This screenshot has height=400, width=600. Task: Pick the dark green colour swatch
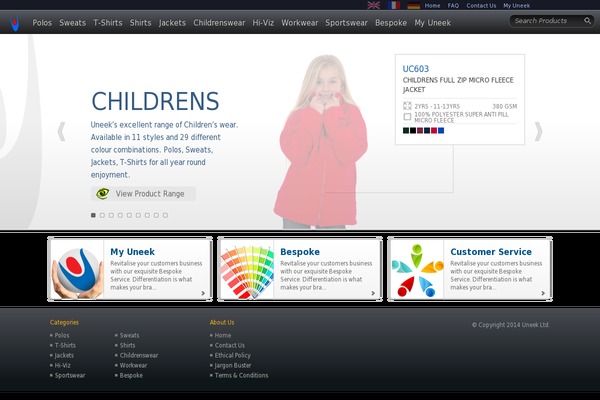point(406,131)
